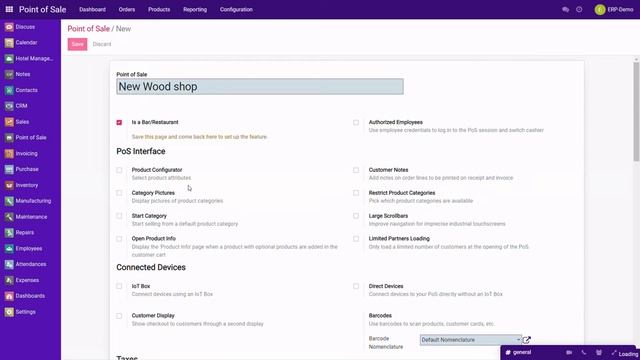Image resolution: width=640 pixels, height=360 pixels.
Task: Enable Product Configurator checkbox
Action: pos(119,170)
